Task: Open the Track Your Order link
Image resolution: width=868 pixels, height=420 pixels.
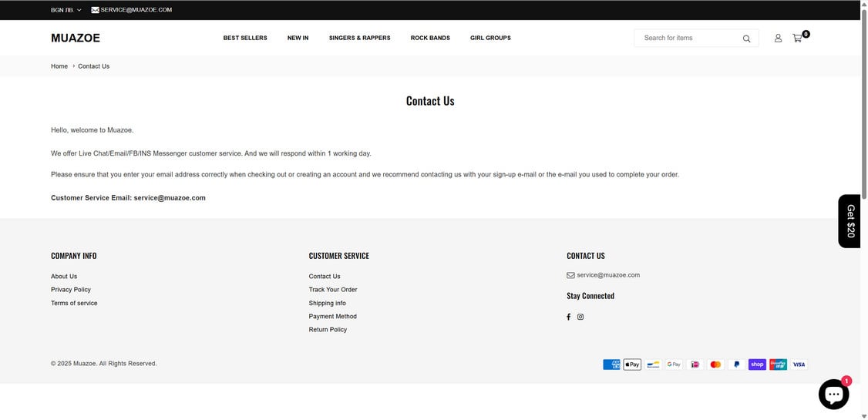Action: point(333,290)
